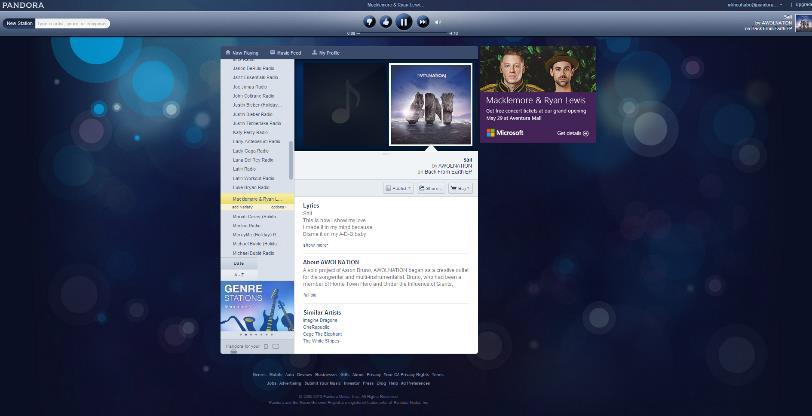
Task: Click the AWOLNATION album cover art
Action: click(x=430, y=104)
